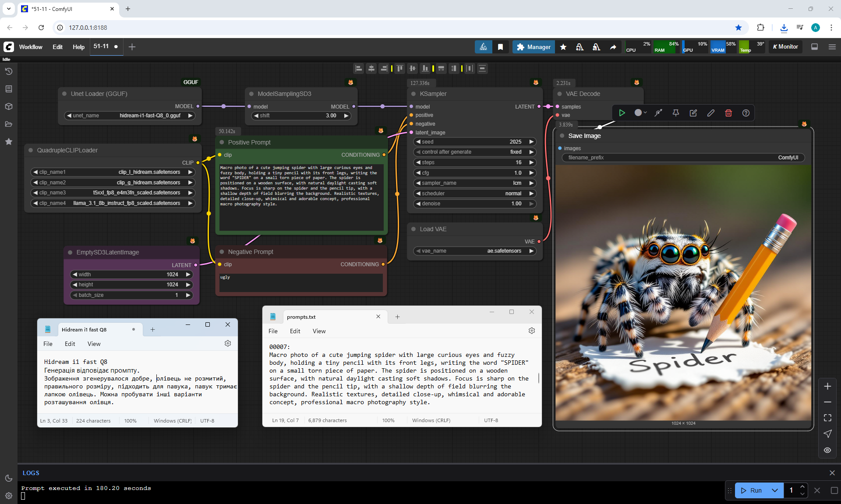Toggle the bottom panel icon in top bar
The width and height of the screenshot is (841, 504).
[x=814, y=47]
